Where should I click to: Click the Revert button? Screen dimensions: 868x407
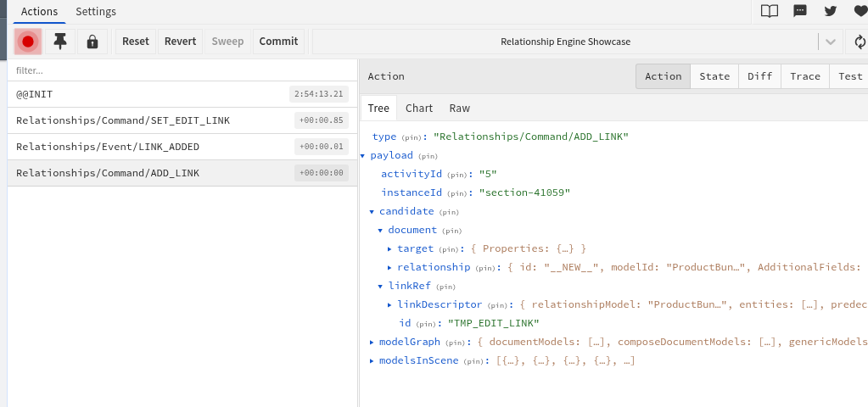[181, 42]
